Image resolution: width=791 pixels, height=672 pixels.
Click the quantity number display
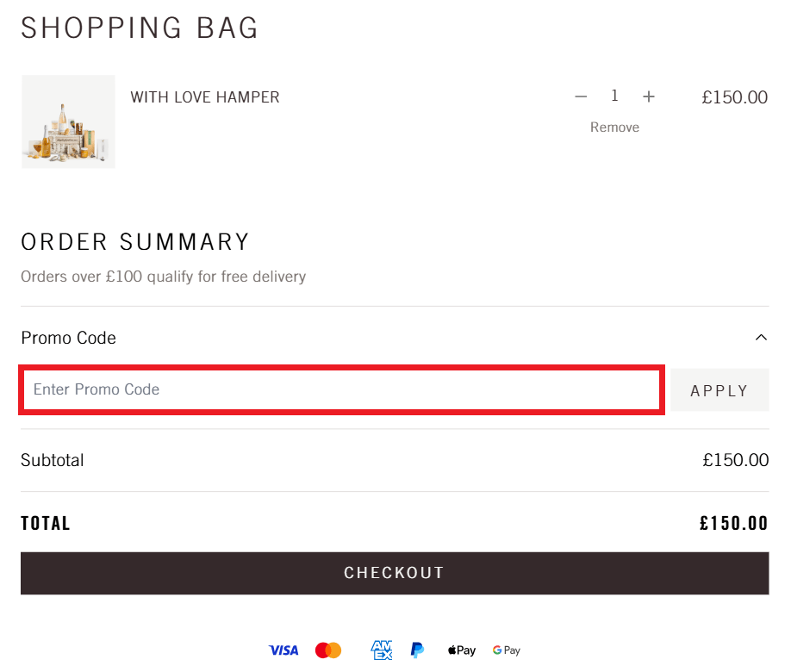[614, 96]
